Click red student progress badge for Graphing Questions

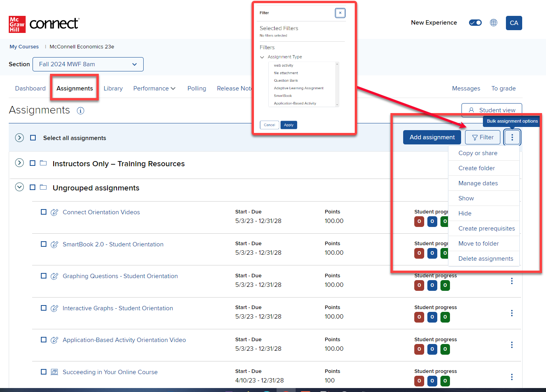pos(419,285)
